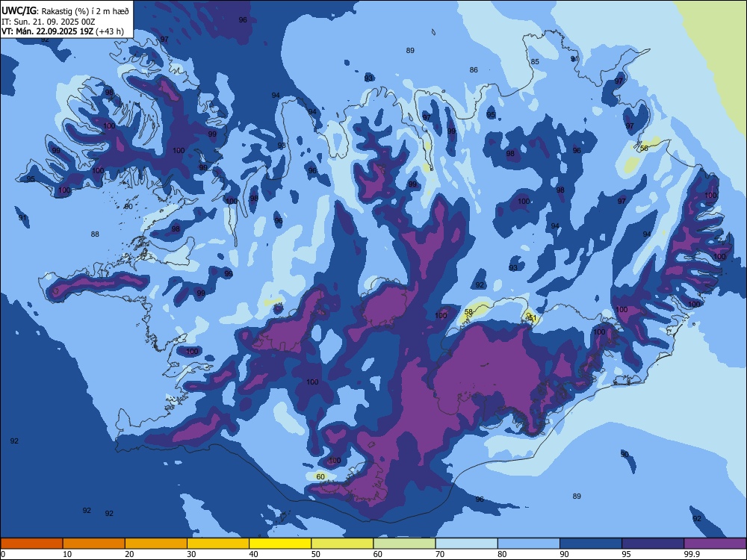Click the '30' legend scale label
The width and height of the screenshot is (747, 560).
[191, 554]
